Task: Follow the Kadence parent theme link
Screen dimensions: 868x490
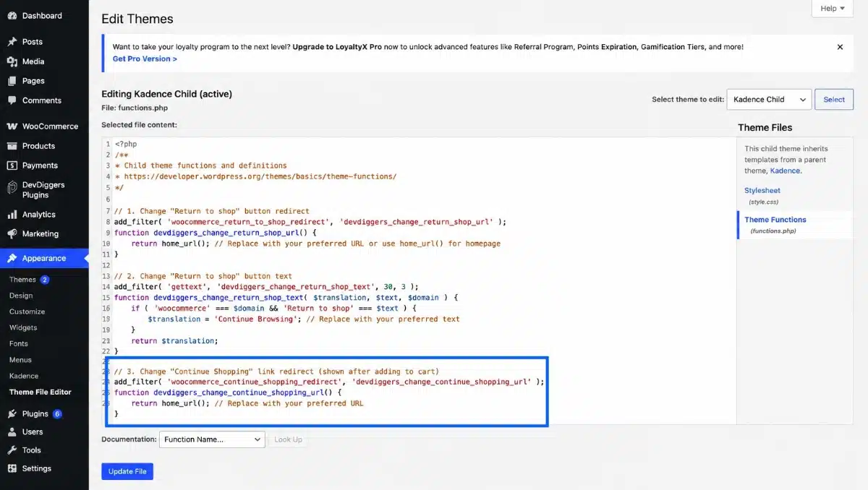Action: [x=785, y=171]
